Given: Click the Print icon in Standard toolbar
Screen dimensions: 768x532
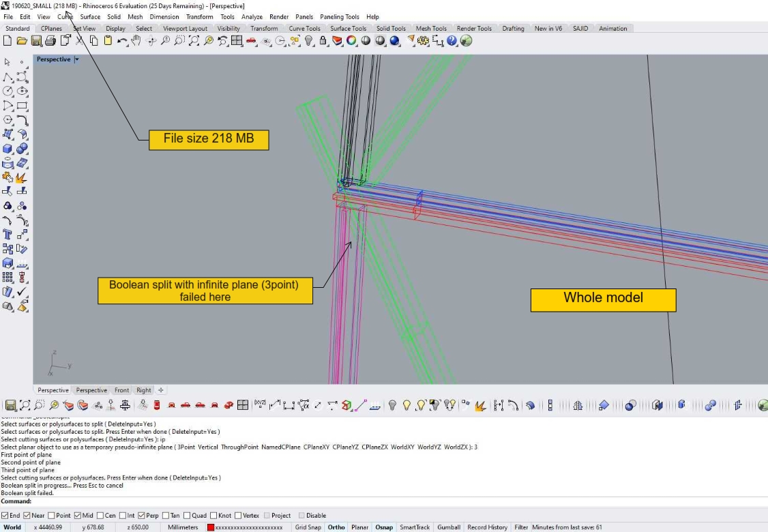Looking at the screenshot, I should [x=50, y=41].
